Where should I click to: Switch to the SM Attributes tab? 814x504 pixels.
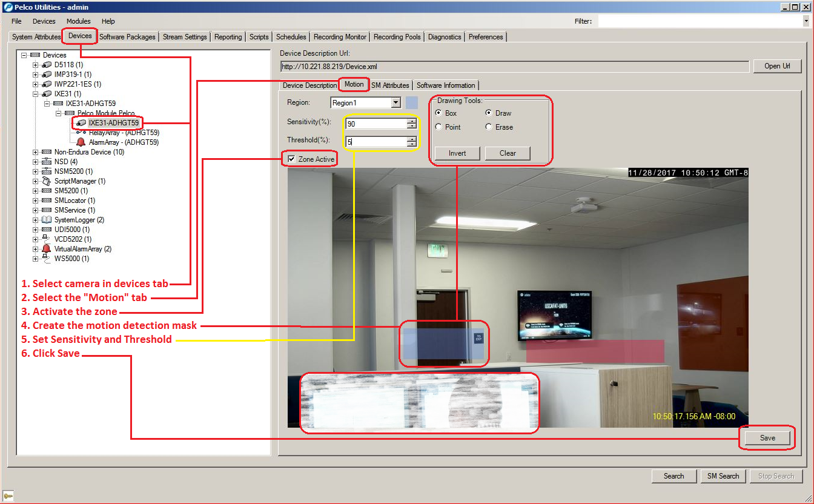point(390,85)
